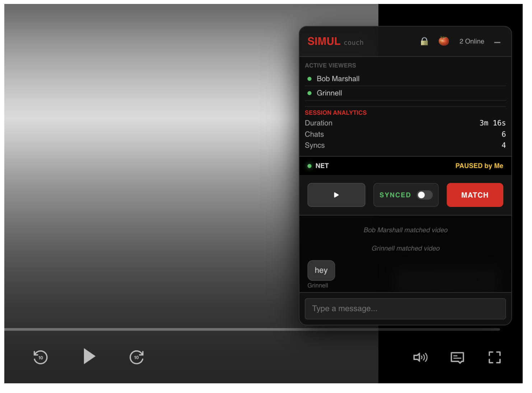Click the Type a message field
Image resolution: width=532 pixels, height=393 pixels.
coord(405,309)
